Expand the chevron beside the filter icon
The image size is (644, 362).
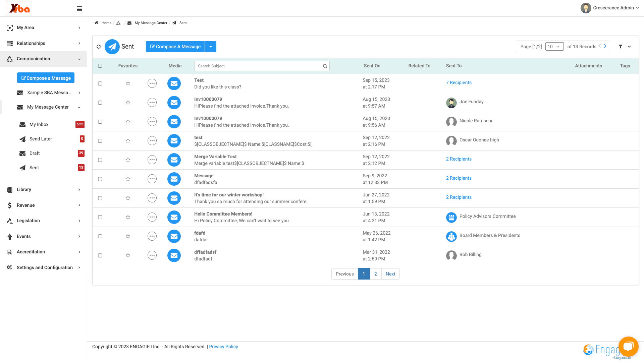(x=629, y=47)
